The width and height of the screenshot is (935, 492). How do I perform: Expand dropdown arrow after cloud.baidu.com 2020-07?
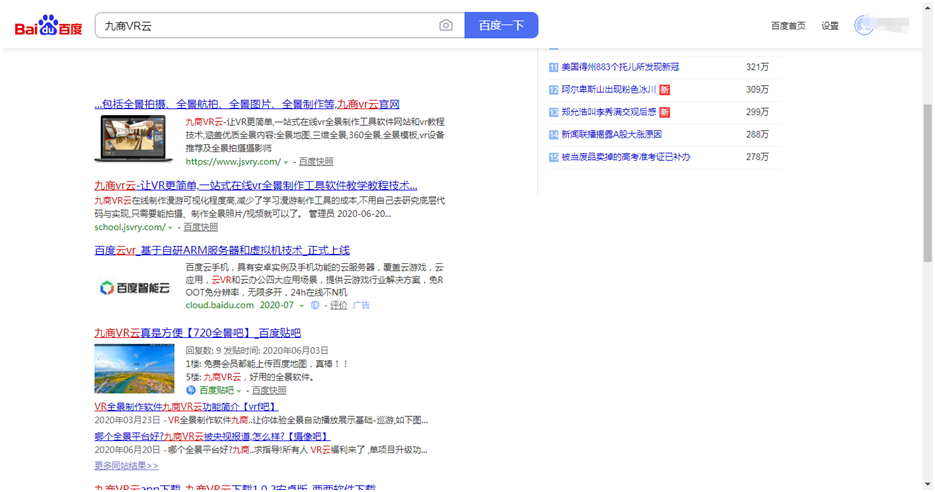301,306
